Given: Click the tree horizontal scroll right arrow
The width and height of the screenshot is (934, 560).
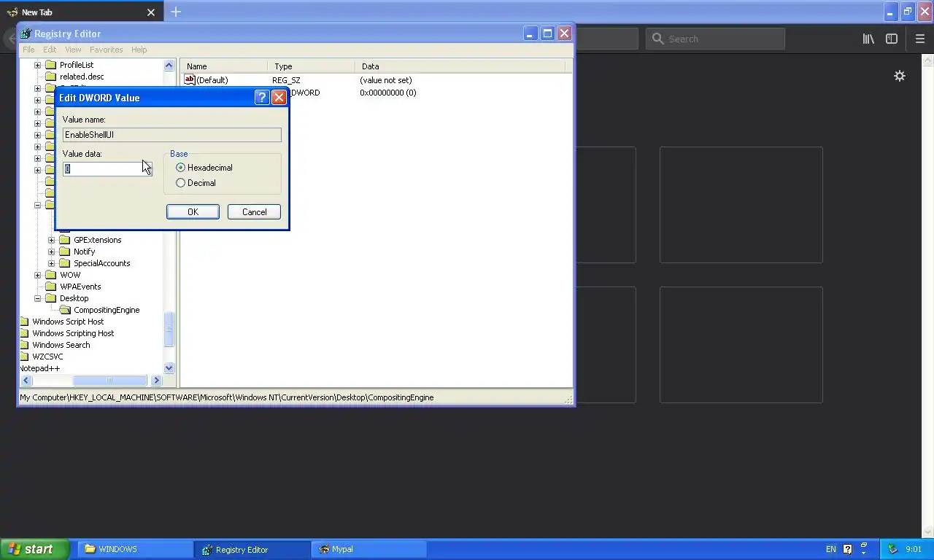Looking at the screenshot, I should point(156,381).
